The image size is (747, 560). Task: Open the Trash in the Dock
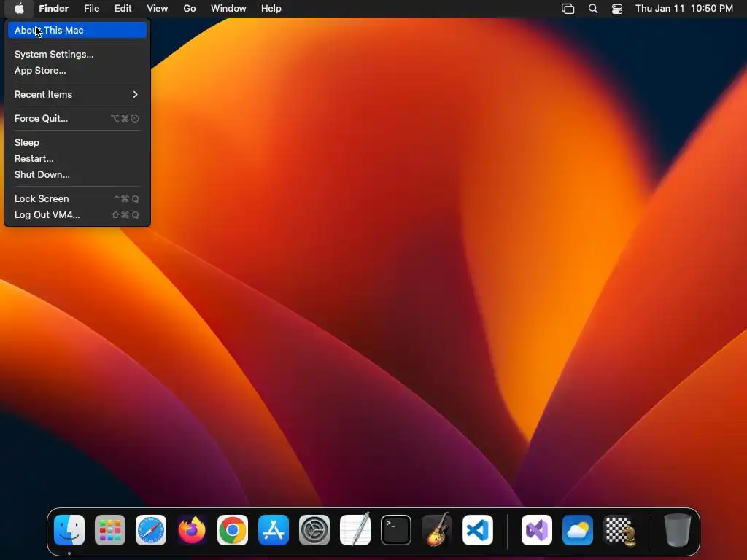pos(677,530)
